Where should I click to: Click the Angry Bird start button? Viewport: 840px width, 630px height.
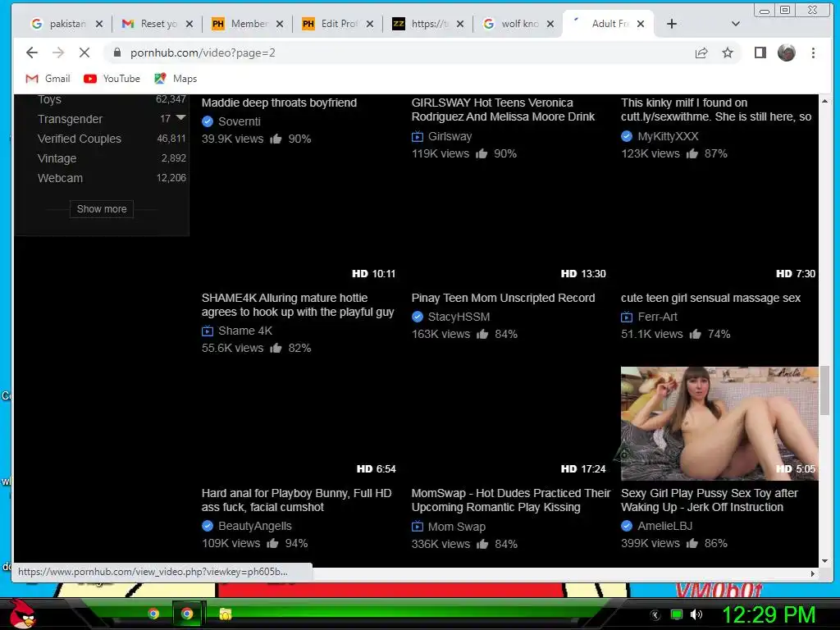22,614
